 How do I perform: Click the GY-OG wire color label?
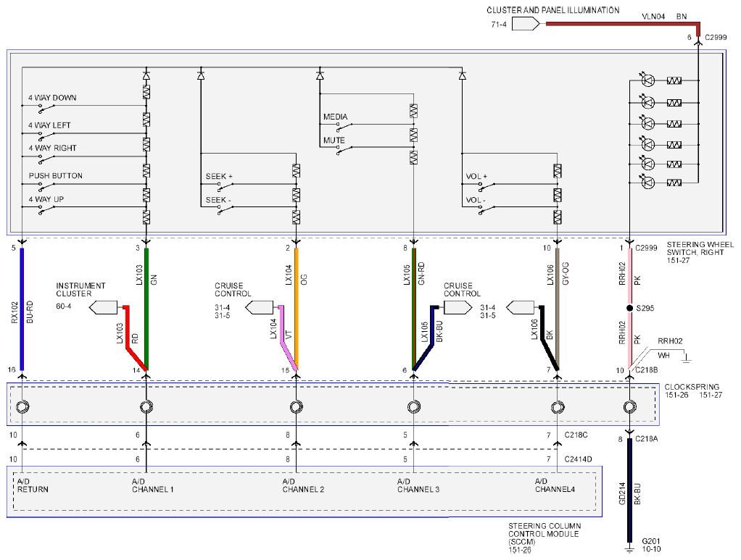coord(566,274)
